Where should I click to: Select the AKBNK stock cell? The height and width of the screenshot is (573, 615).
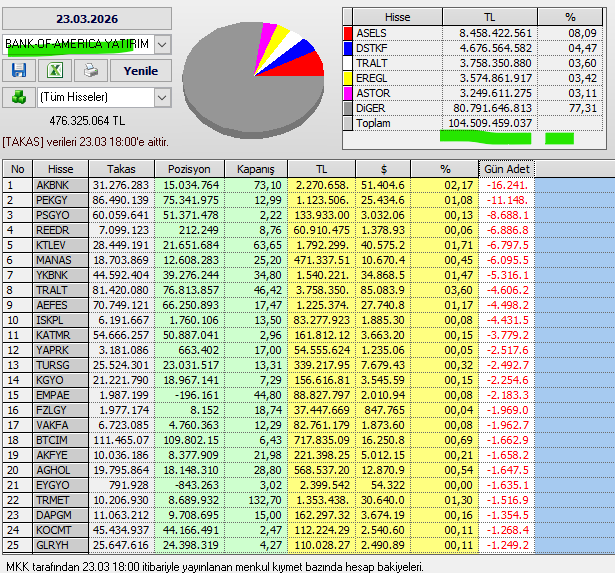(61, 185)
